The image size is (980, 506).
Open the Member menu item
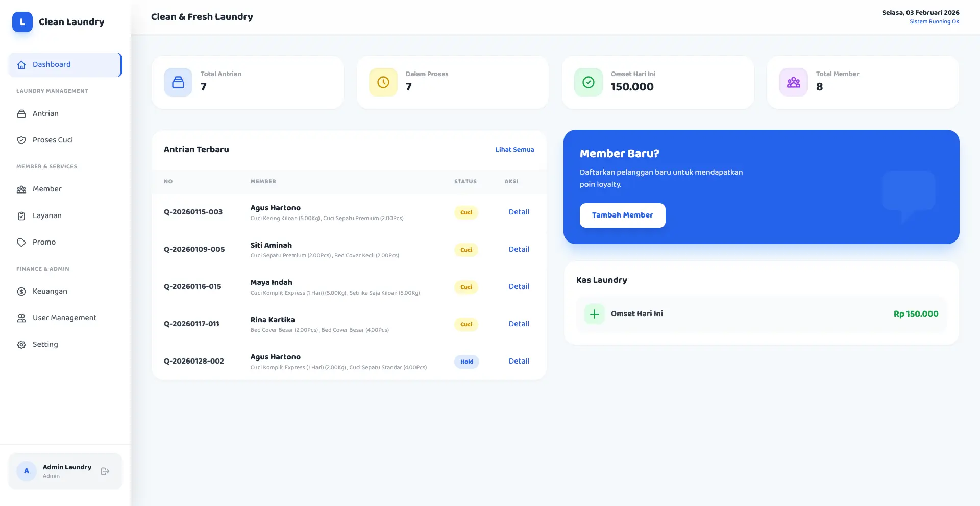tap(47, 189)
